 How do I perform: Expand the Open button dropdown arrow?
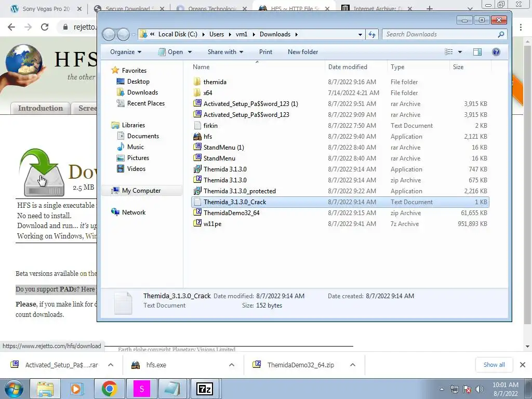(190, 52)
